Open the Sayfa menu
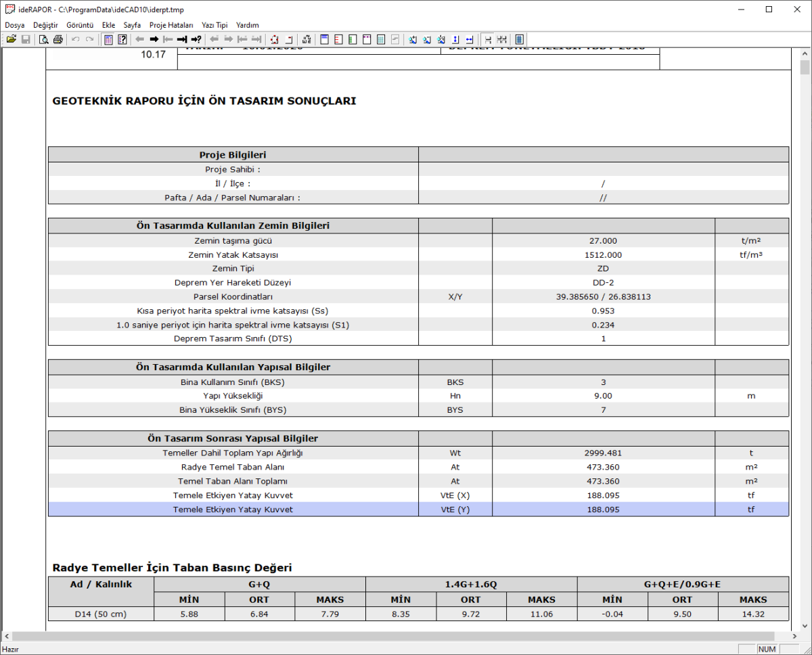812x655 pixels. coord(132,25)
